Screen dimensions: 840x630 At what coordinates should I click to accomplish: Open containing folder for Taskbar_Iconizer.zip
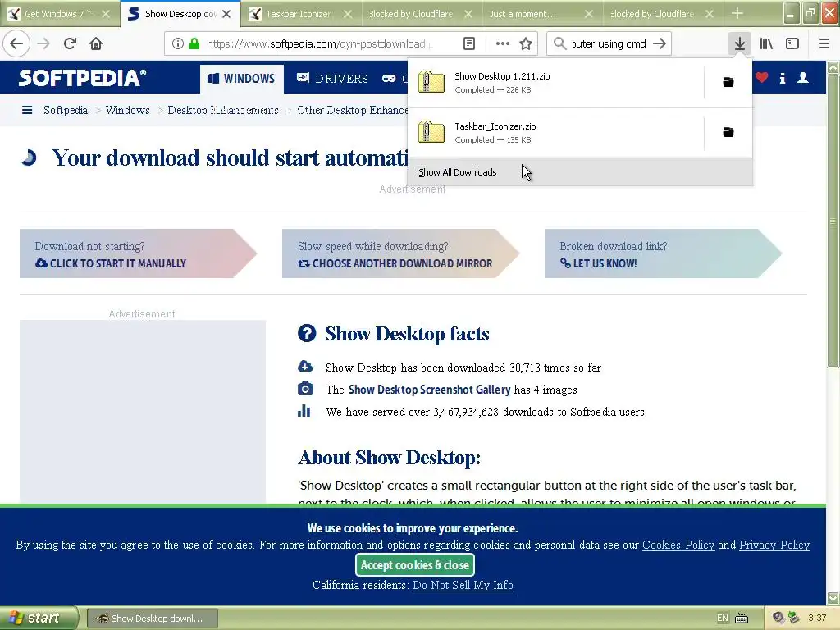tap(728, 132)
